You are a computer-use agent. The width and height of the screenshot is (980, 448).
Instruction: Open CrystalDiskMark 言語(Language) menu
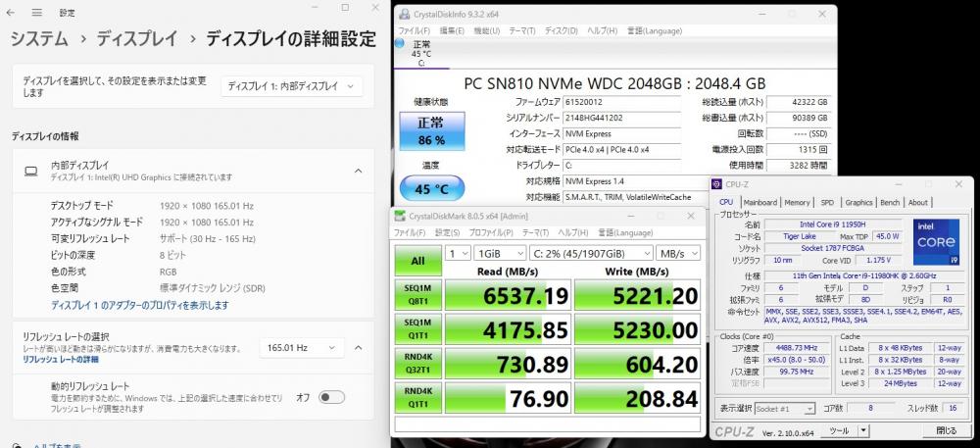[623, 232]
